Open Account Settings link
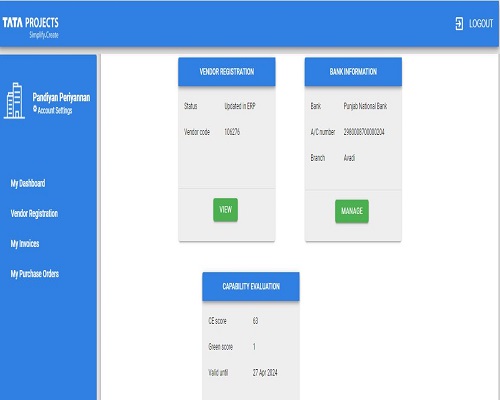 (55, 110)
